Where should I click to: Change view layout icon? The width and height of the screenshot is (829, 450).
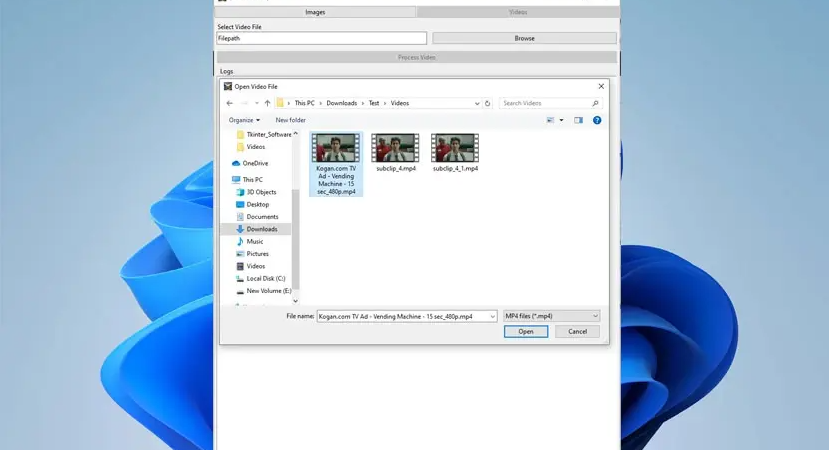click(x=550, y=120)
